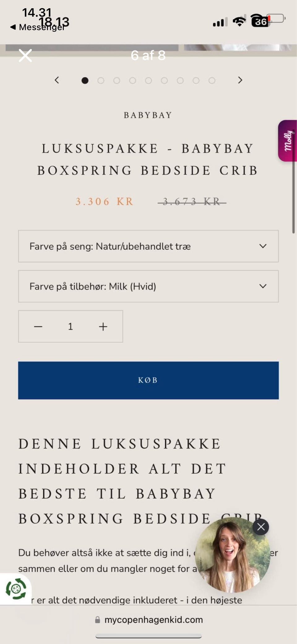Viewport: 297px width, 644px height.
Task: Play the woman's video bubble
Action: click(232, 555)
